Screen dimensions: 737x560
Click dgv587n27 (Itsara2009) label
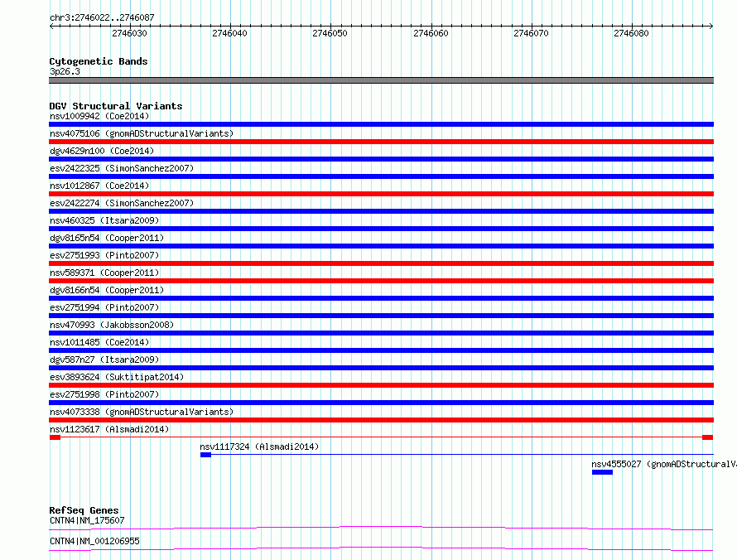coord(104,360)
